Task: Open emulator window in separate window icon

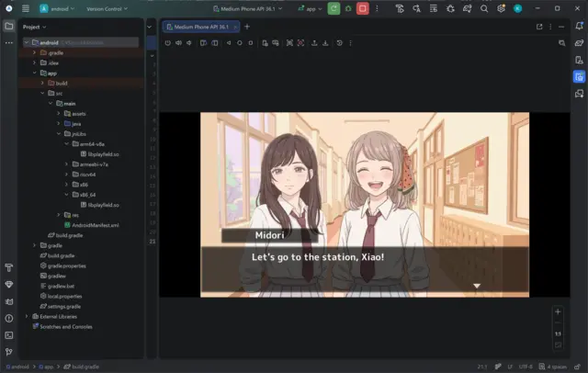Action: point(539,27)
